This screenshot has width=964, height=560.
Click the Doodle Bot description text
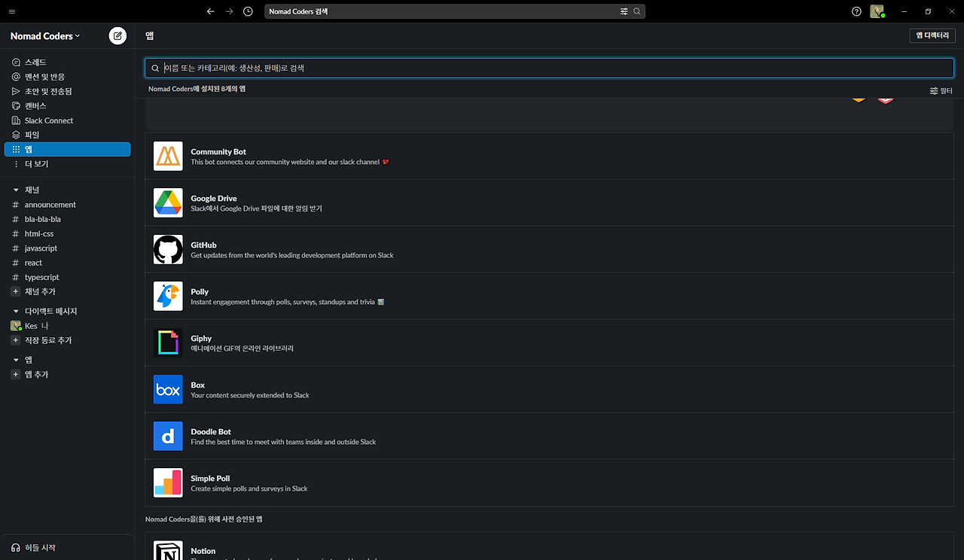[283, 442]
